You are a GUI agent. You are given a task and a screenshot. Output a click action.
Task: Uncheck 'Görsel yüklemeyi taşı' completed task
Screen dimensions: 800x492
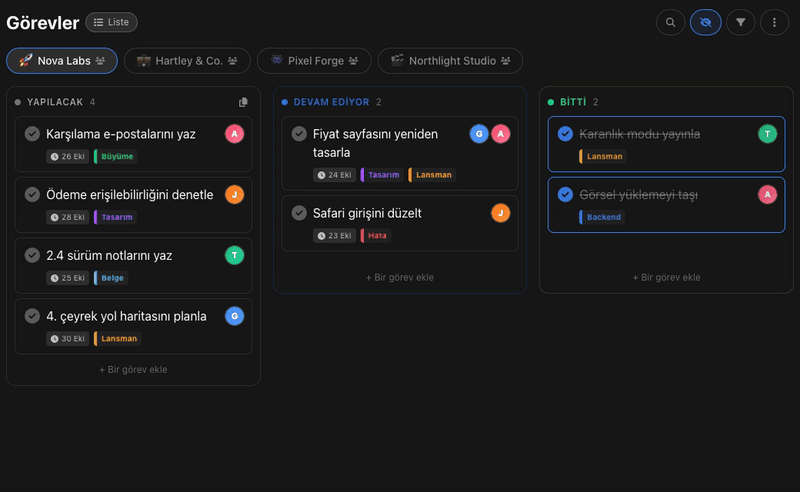point(565,194)
